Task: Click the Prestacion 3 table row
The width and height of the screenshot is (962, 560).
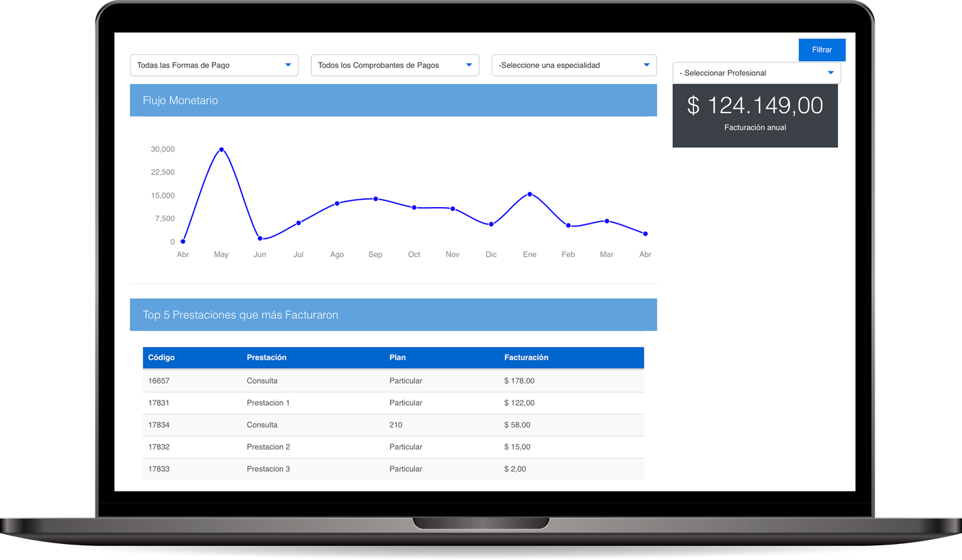Action: coord(393,469)
